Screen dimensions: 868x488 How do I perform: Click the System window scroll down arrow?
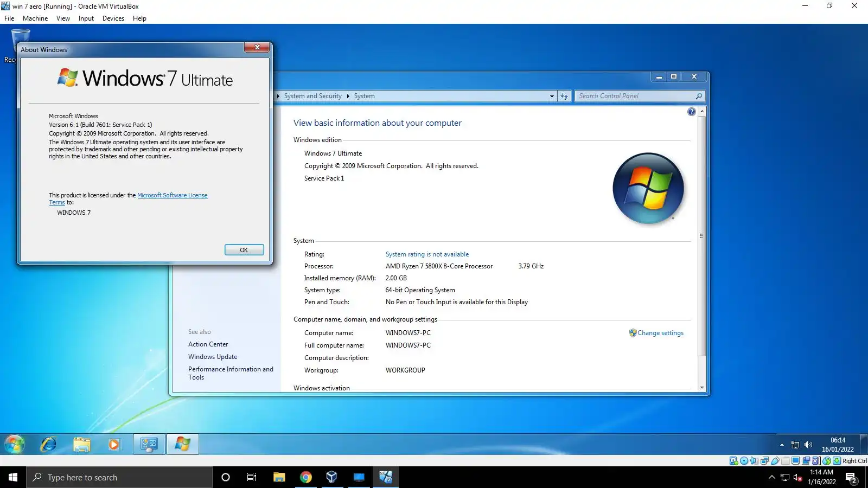pos(702,387)
